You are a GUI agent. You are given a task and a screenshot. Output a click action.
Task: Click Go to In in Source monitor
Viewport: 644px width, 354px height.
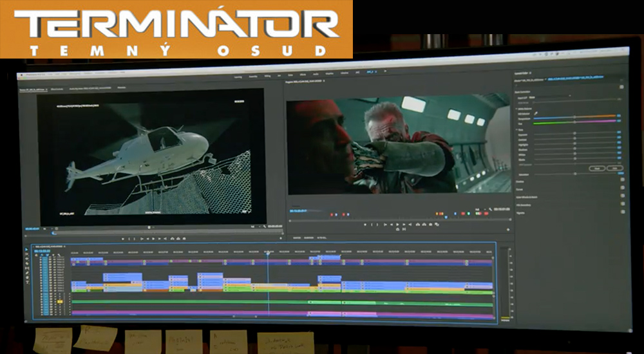tap(142, 239)
